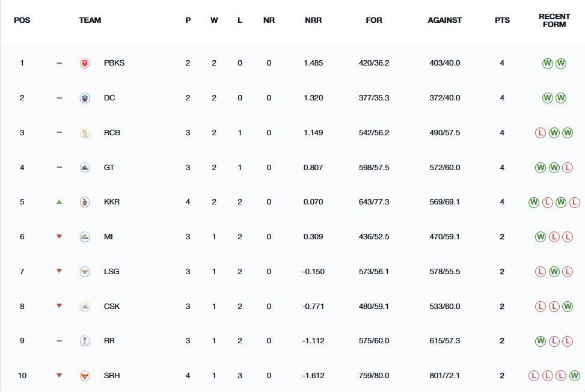Open the MI team logo
The width and height of the screenshot is (585, 392).
pyautogui.click(x=85, y=237)
